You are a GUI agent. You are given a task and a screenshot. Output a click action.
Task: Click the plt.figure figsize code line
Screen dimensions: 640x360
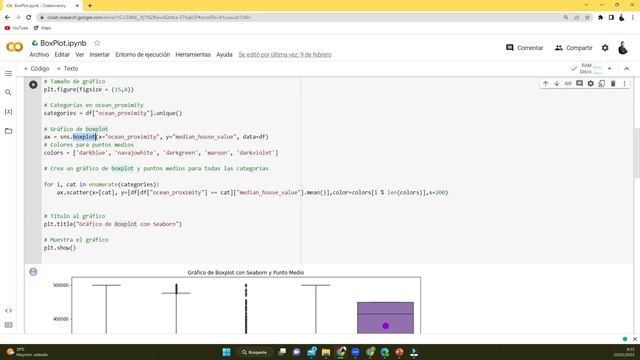[89, 89]
